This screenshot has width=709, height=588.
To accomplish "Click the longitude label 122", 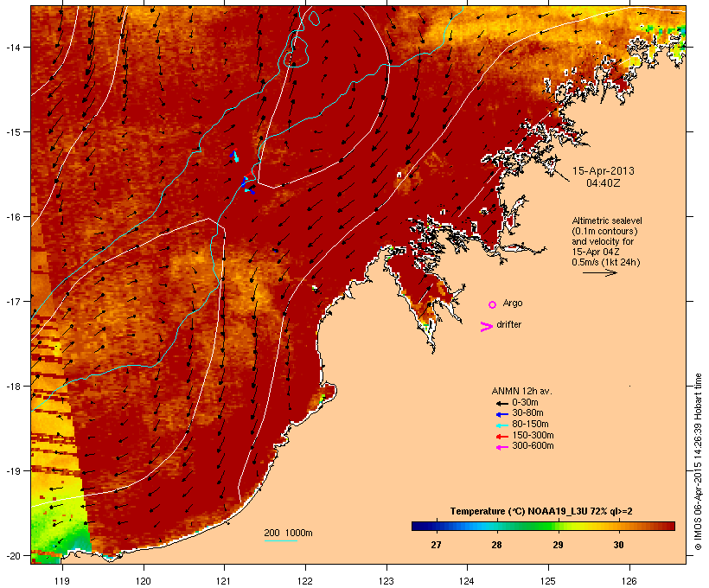I will click(305, 581).
